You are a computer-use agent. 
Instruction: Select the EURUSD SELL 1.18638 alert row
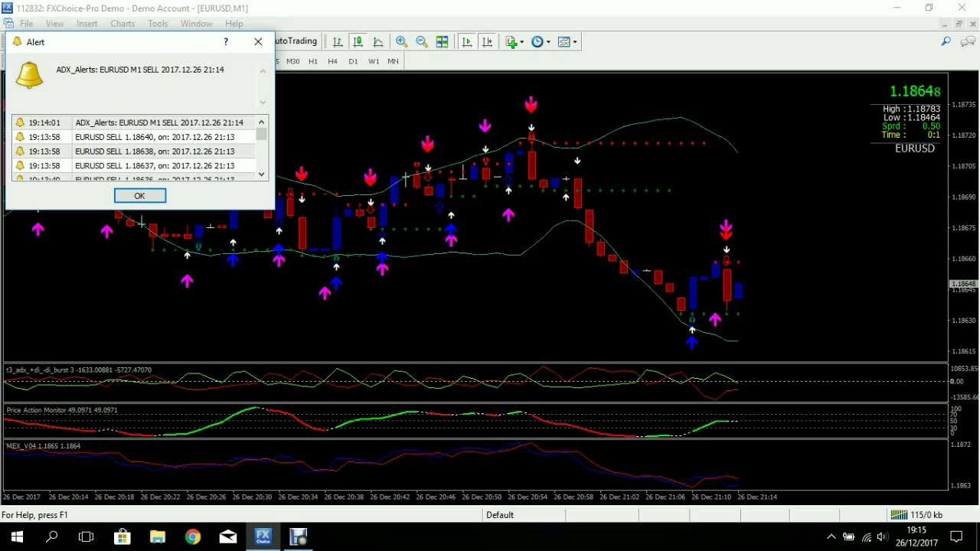[133, 152]
